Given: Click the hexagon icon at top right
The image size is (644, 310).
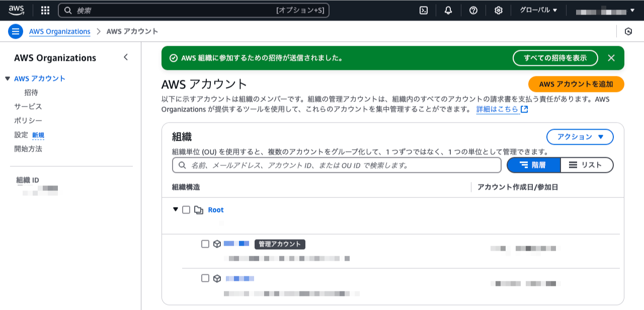Looking at the screenshot, I should point(628,31).
